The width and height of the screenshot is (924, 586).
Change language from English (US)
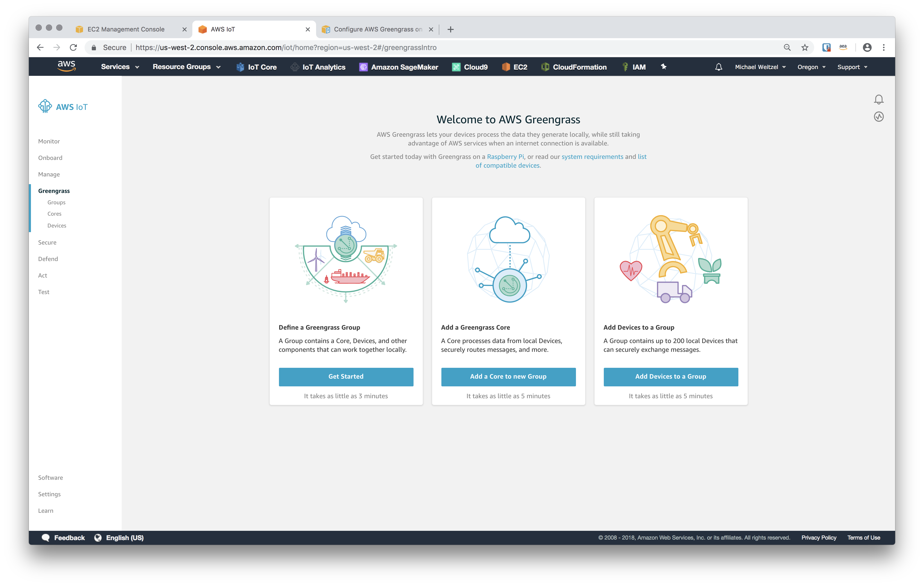[x=119, y=538]
